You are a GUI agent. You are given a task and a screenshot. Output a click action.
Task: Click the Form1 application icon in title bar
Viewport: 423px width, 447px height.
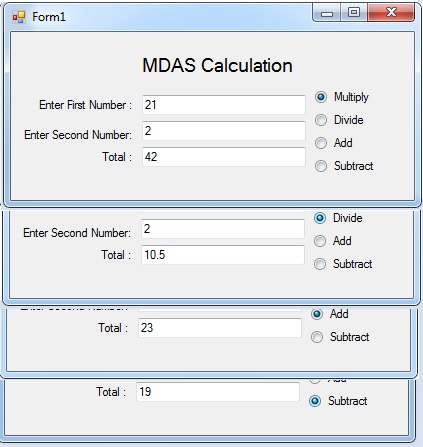tap(19, 17)
